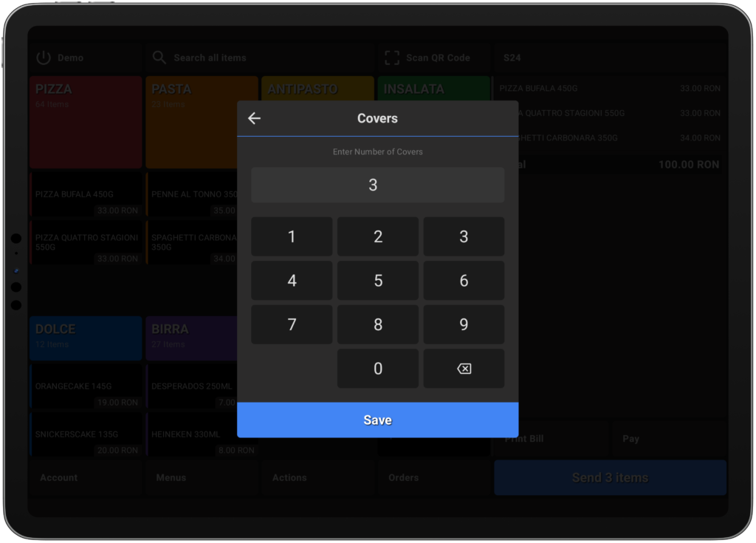
Task: Click the power icon next to Demo
Action: coord(44,58)
